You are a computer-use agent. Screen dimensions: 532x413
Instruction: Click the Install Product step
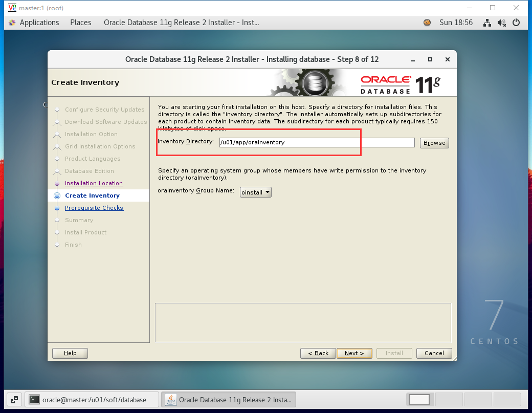click(85, 232)
